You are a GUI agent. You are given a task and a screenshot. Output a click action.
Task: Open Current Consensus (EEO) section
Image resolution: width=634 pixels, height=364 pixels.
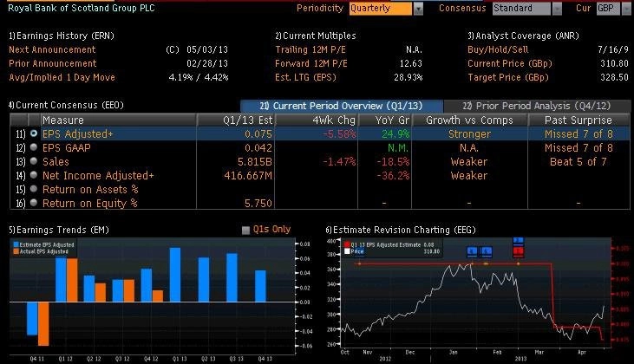[x=66, y=105]
